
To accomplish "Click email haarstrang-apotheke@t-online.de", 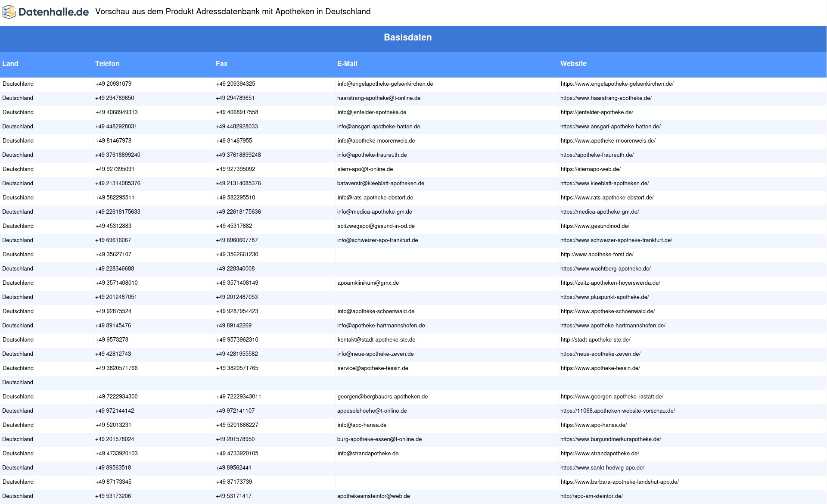I will (379, 98).
